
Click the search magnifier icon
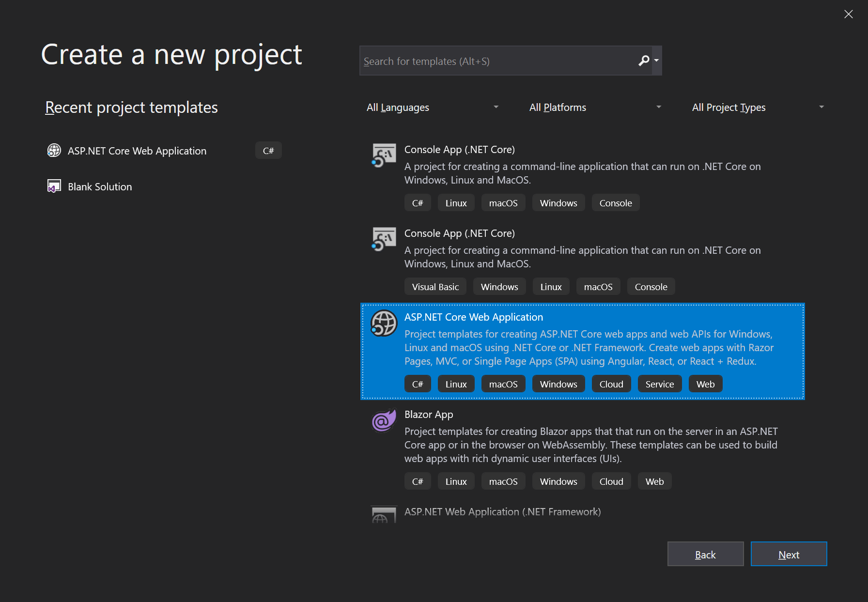[x=644, y=61]
